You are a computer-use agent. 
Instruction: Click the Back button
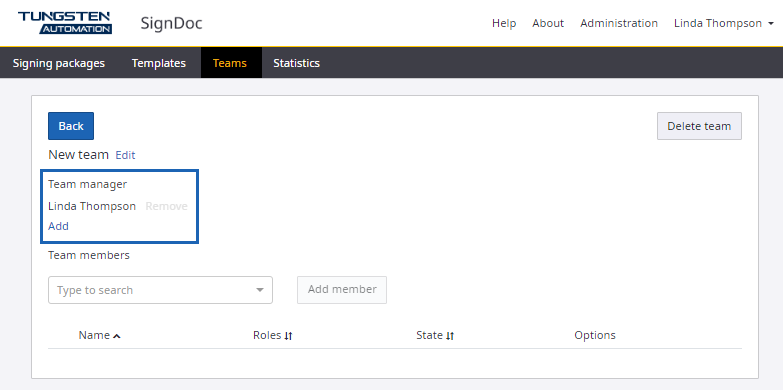coord(71,126)
